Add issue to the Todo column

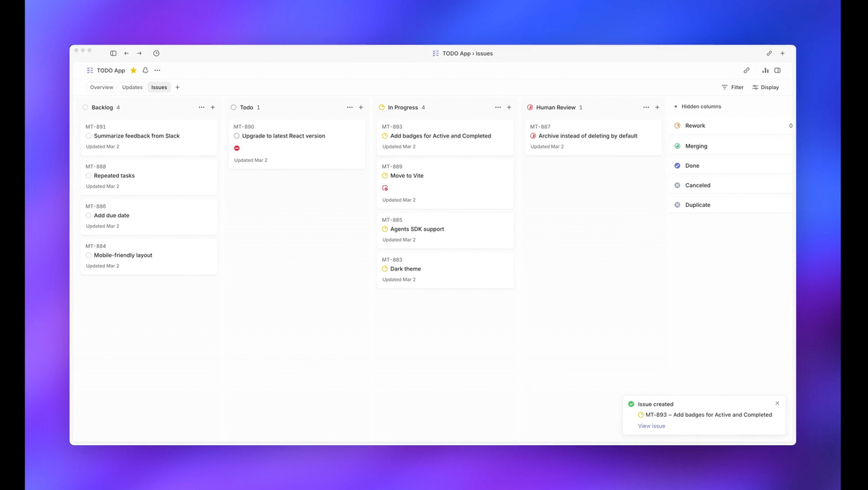[x=361, y=107]
